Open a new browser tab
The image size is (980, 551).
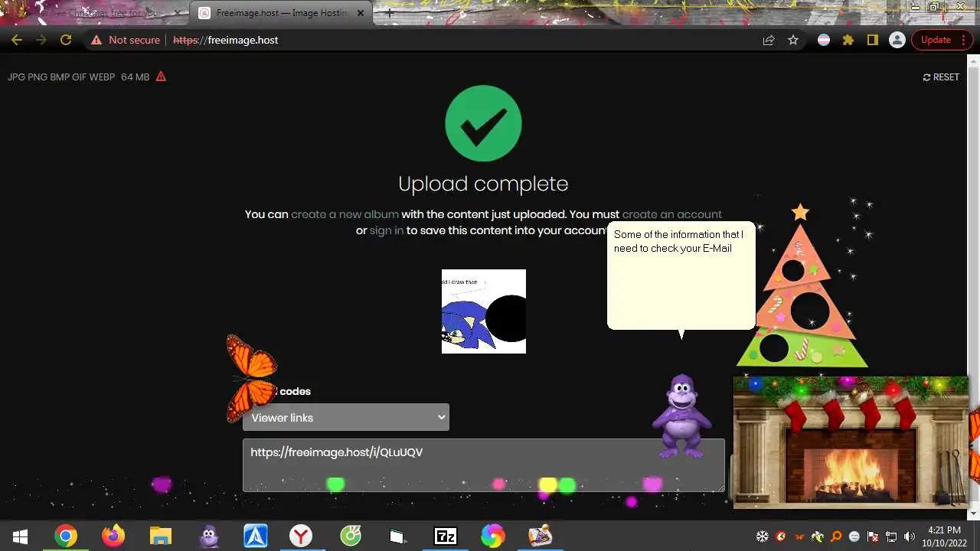(390, 13)
